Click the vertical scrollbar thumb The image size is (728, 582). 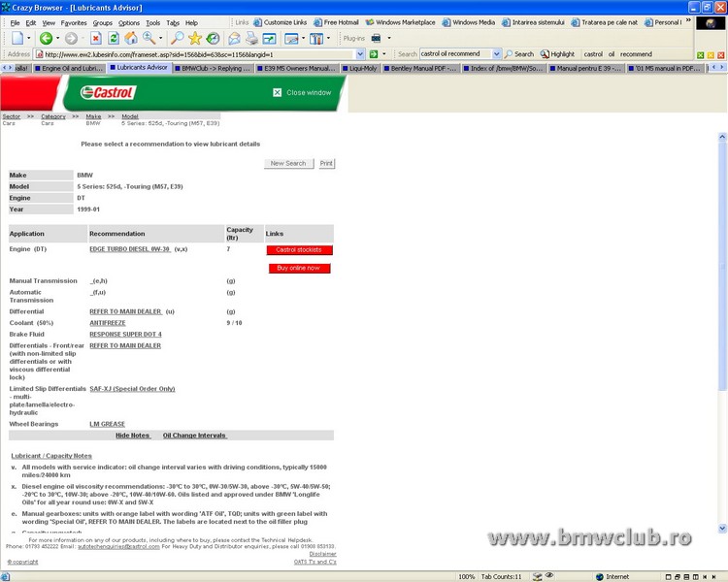(x=722, y=266)
